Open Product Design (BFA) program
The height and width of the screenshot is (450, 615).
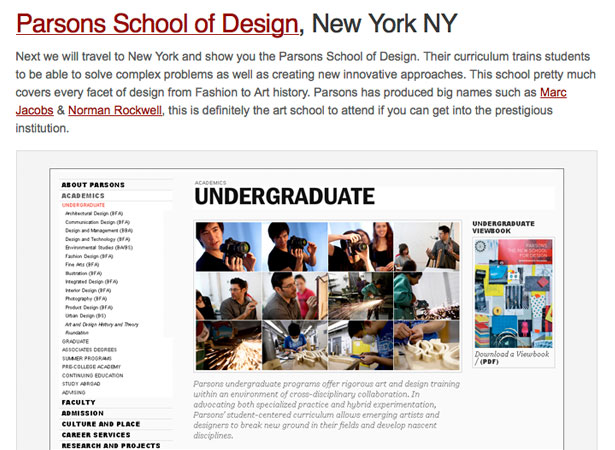89,307
